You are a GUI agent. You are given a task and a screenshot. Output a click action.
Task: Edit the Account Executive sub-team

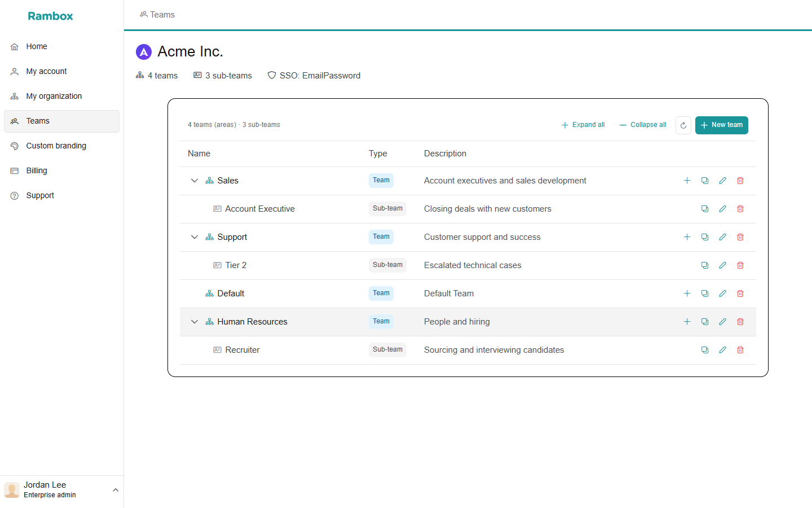tap(722, 209)
